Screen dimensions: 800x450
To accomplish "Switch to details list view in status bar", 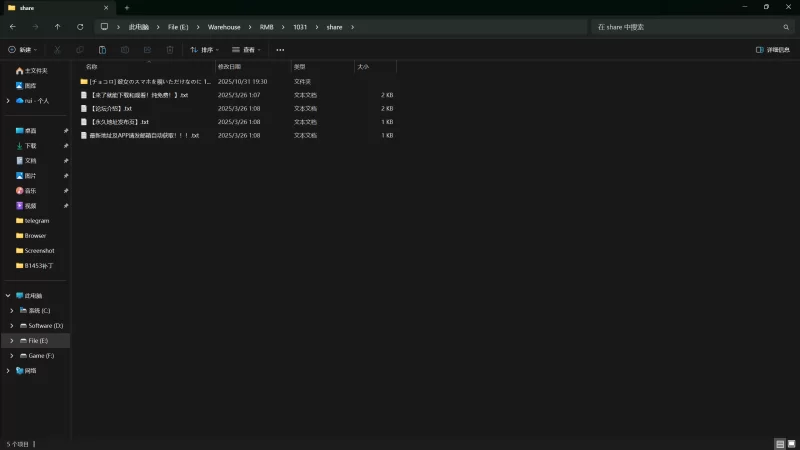I will [779, 443].
